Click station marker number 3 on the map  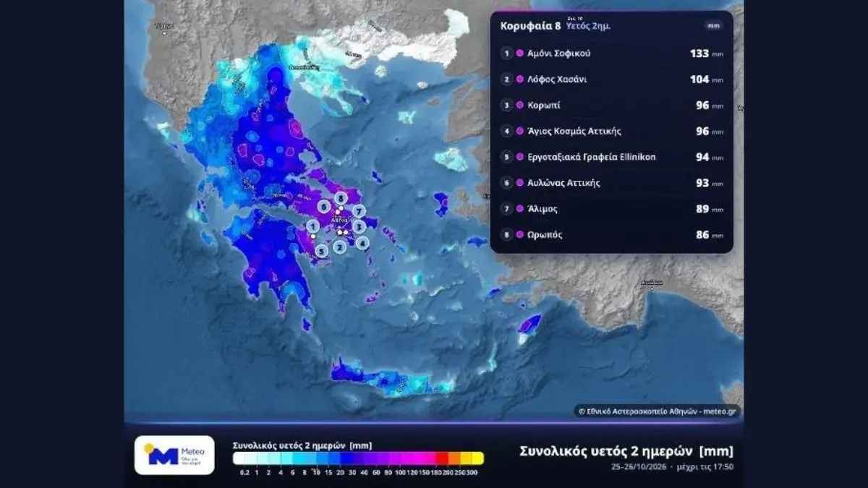(x=359, y=226)
